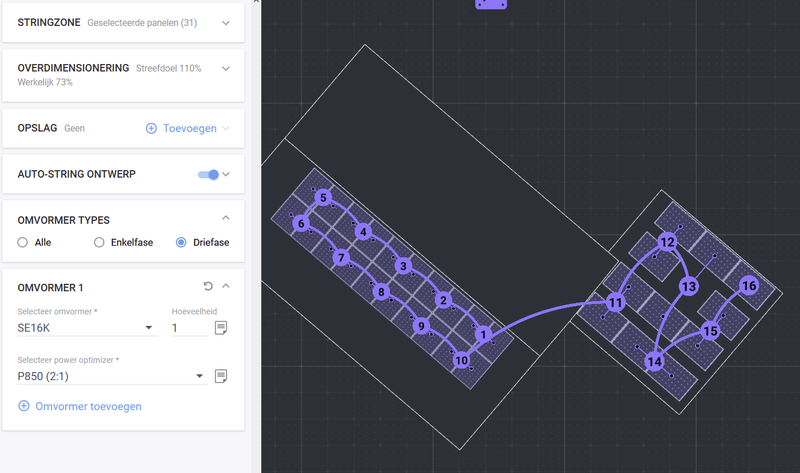Select string node 4
Viewport: 800px width, 473px height.
coord(363,232)
